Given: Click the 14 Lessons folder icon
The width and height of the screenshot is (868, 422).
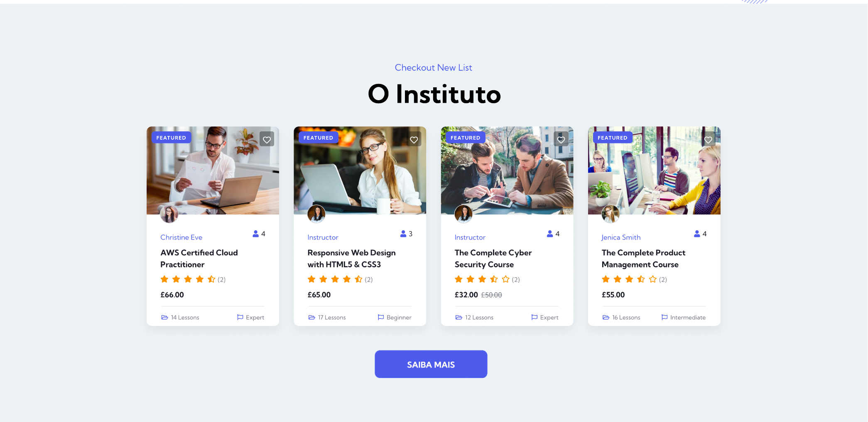Looking at the screenshot, I should pos(164,317).
